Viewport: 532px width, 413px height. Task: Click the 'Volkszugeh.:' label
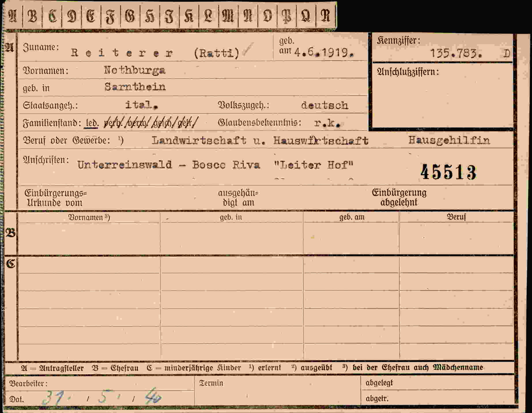(x=243, y=105)
